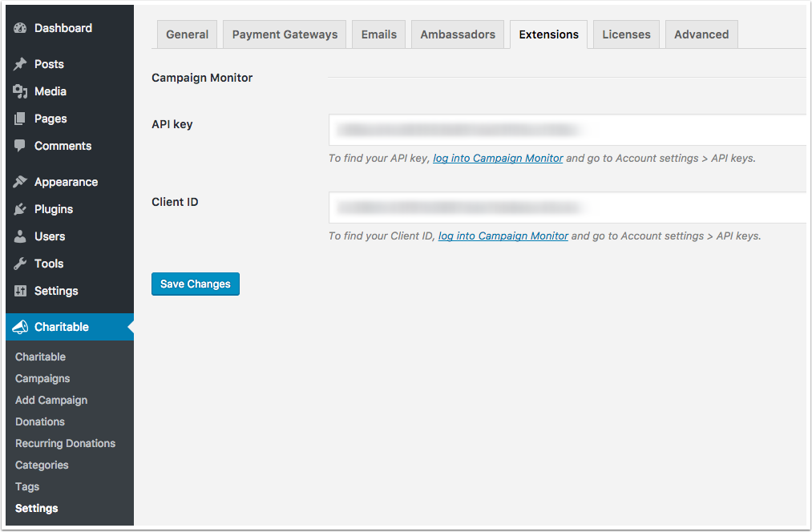812x532 pixels.
Task: Follow Campaign Monitor link under API key
Action: [x=498, y=159]
